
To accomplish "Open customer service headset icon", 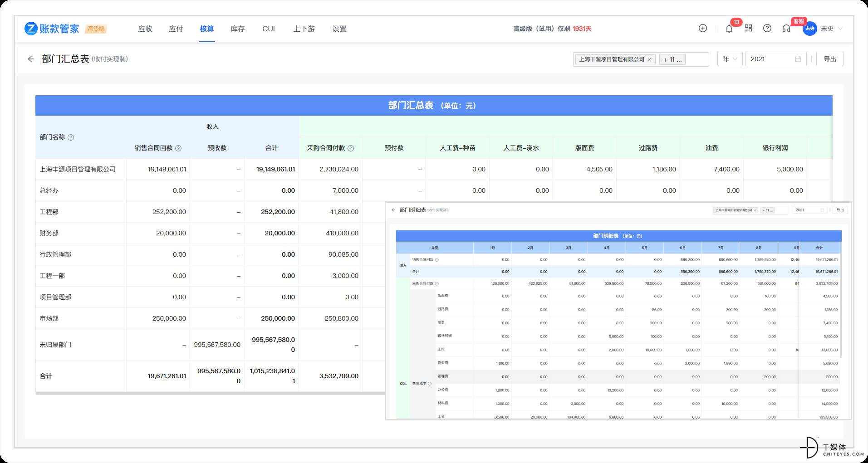I will coord(786,28).
